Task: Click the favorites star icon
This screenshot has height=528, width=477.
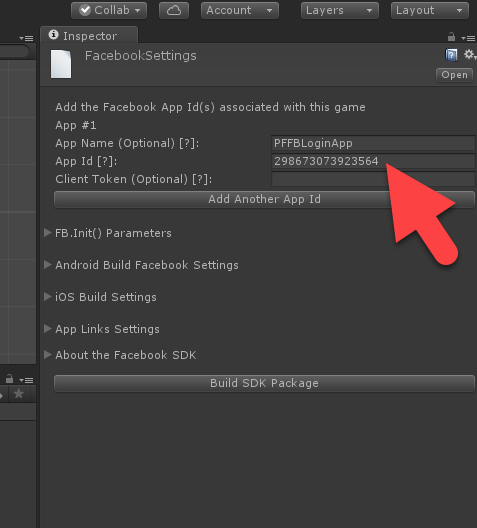Action: click(x=19, y=393)
